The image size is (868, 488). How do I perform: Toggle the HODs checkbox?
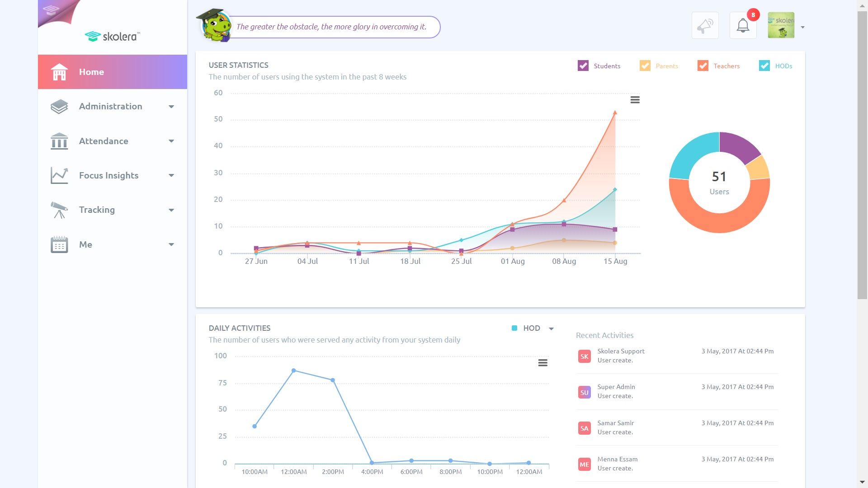(x=764, y=66)
